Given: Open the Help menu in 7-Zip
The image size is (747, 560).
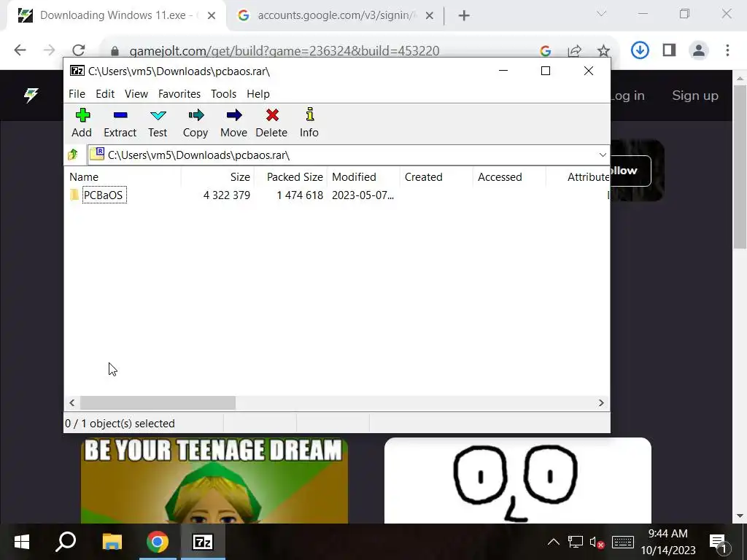Looking at the screenshot, I should (258, 94).
